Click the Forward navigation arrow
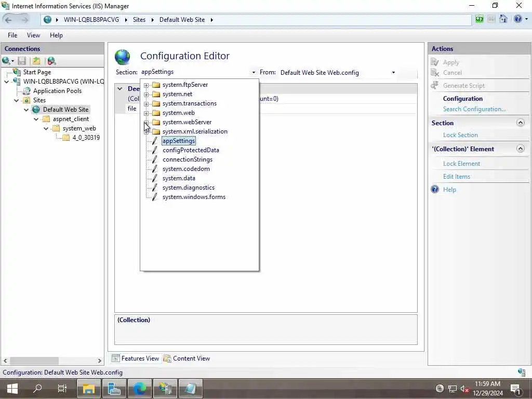The width and height of the screenshot is (532, 399). pyautogui.click(x=24, y=20)
